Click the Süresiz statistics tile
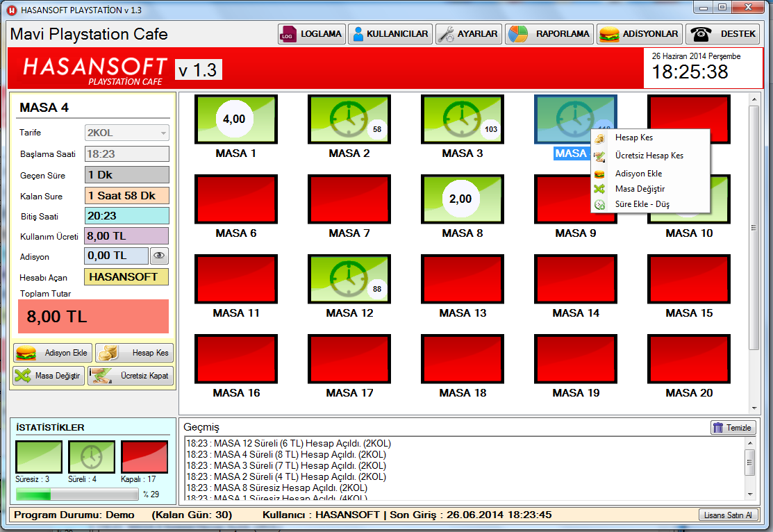Viewport: 773px width, 532px height. tap(39, 457)
